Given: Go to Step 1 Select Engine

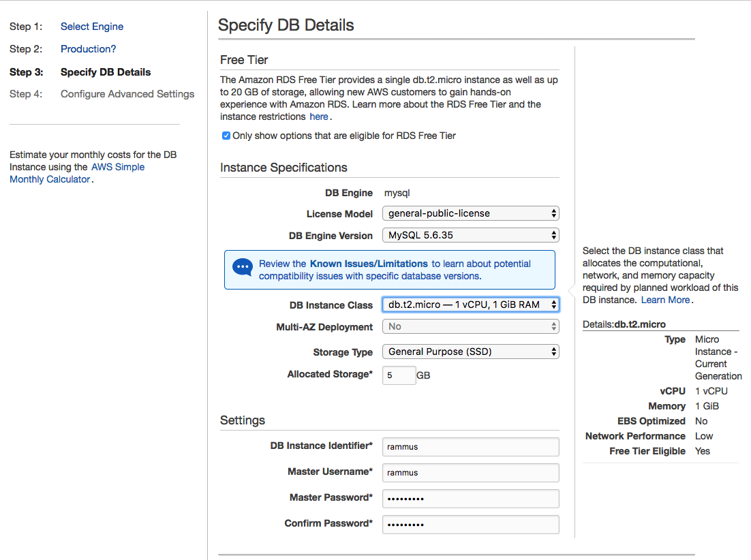Looking at the screenshot, I should 92,27.
